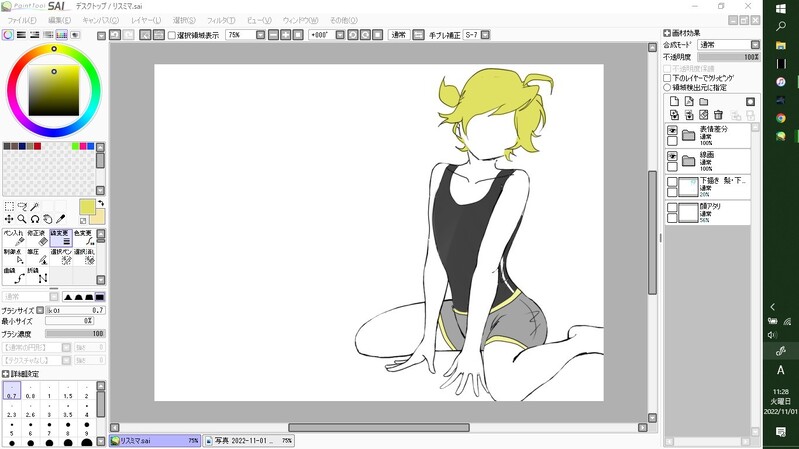Select the 選択ペン tool
This screenshot has height=449, width=799.
61,256
